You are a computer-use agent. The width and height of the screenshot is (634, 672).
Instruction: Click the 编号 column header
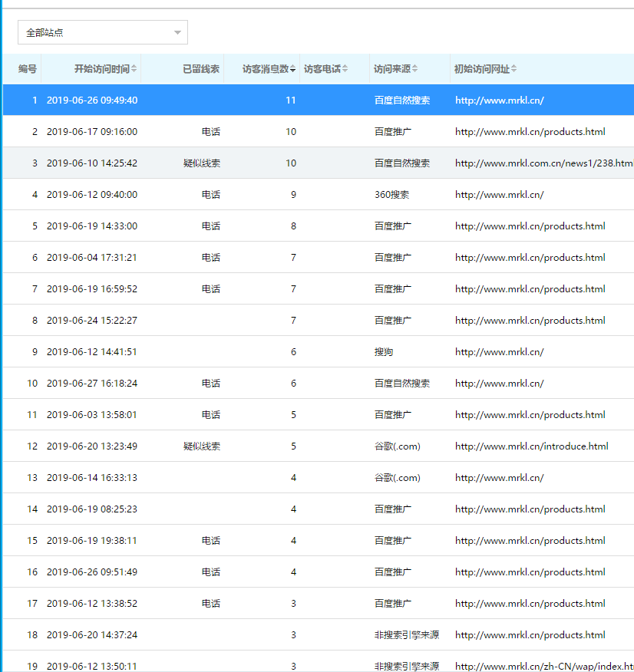[x=28, y=69]
